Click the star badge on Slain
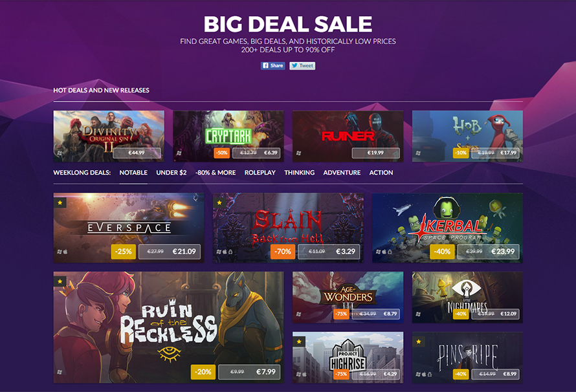The height and width of the screenshot is (392, 576). point(219,202)
